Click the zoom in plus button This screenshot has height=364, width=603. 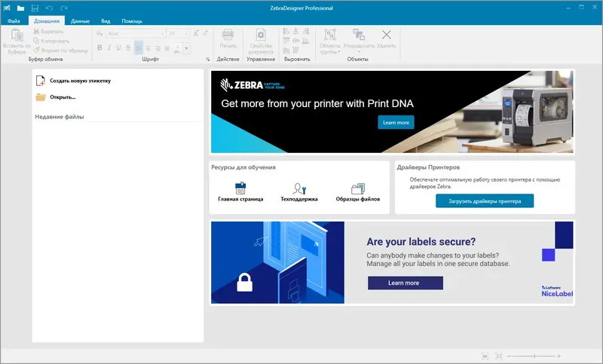coord(559,356)
